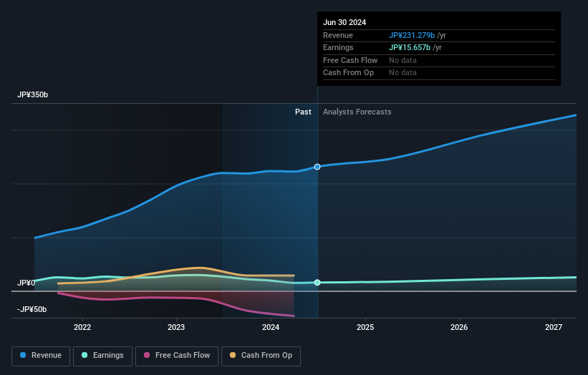
Task: Toggle the Earnings legend button
Action: point(102,356)
